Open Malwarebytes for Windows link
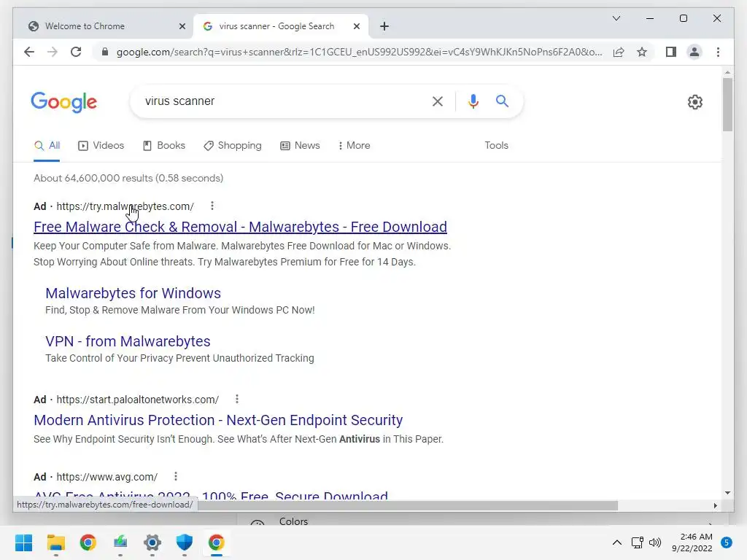 pos(133,293)
